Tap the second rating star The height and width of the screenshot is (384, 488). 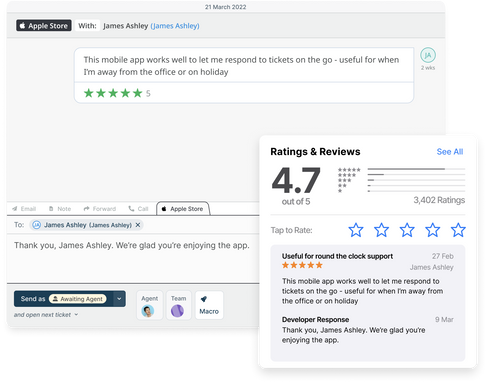381,230
